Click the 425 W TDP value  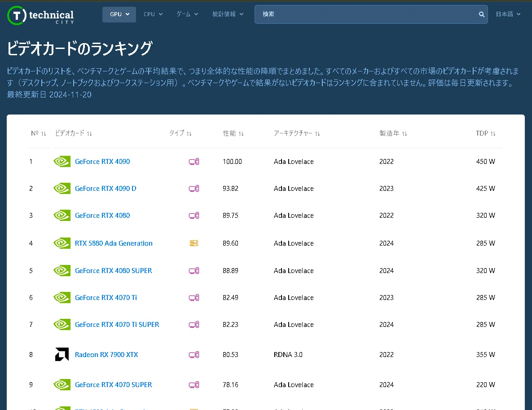485,188
